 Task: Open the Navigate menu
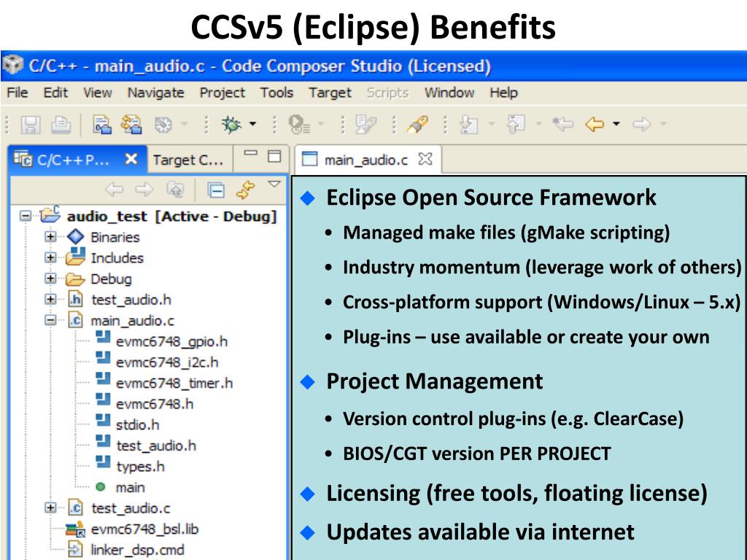click(x=156, y=93)
